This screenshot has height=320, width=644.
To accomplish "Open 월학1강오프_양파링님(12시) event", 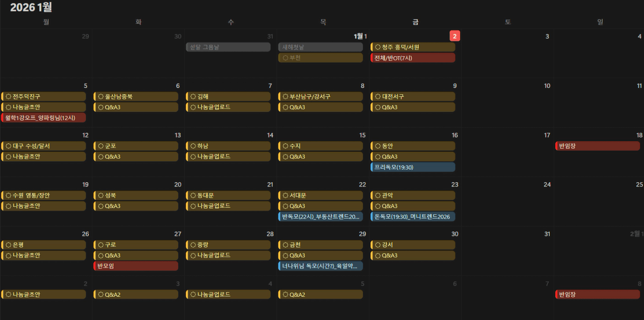I will 44,118.
